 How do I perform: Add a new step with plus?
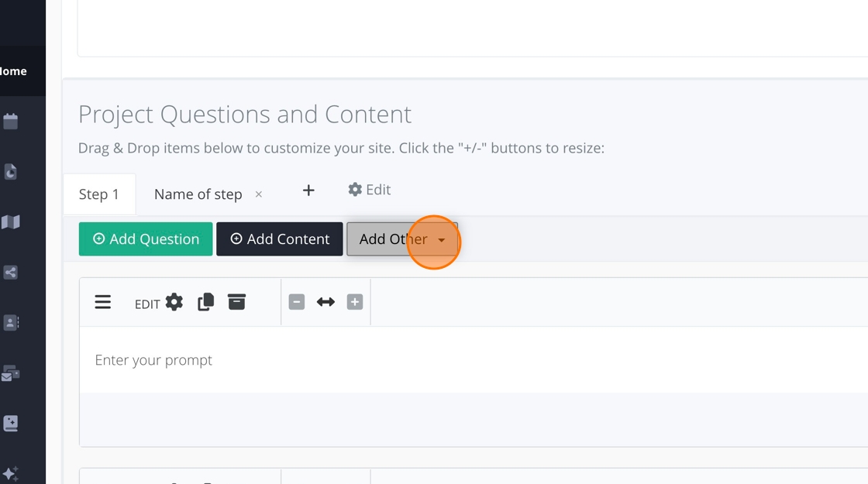point(308,191)
